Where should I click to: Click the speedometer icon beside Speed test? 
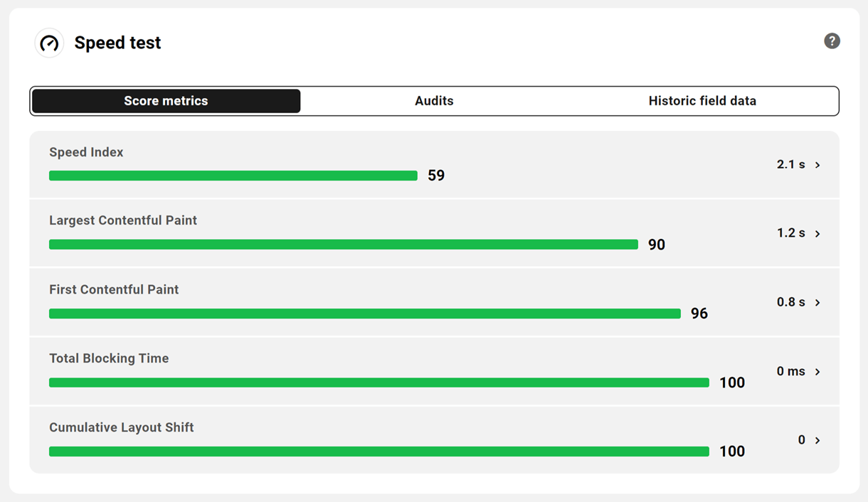click(49, 43)
